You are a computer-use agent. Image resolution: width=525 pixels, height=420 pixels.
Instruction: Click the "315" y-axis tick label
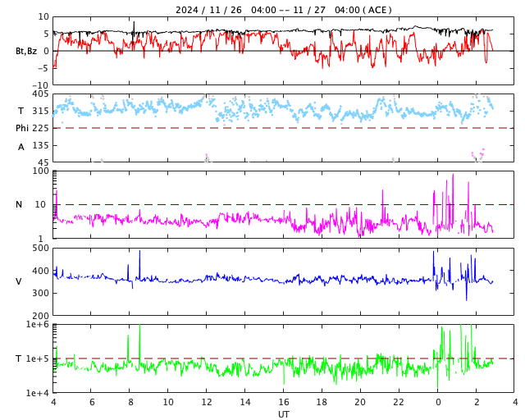(x=40, y=111)
